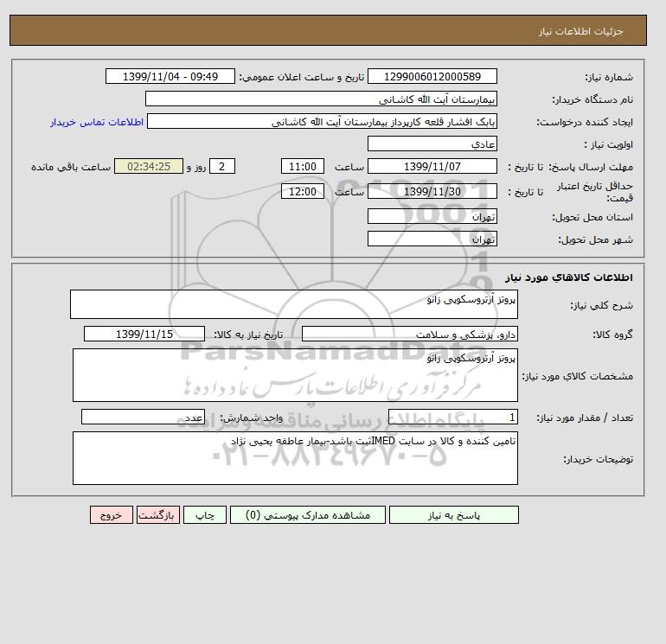Click delivery province field تهران
The image size is (666, 644).
(x=432, y=216)
